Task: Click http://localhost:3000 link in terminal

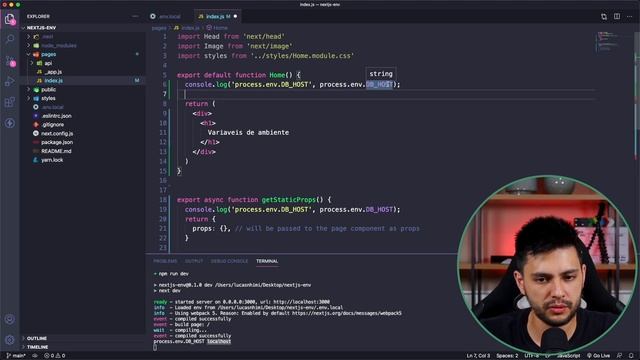Action: [x=301, y=302]
